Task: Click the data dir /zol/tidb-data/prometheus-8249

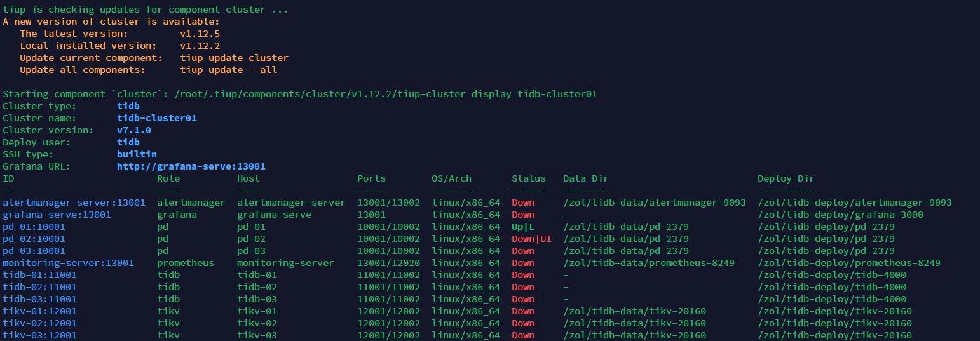Action: point(649,263)
